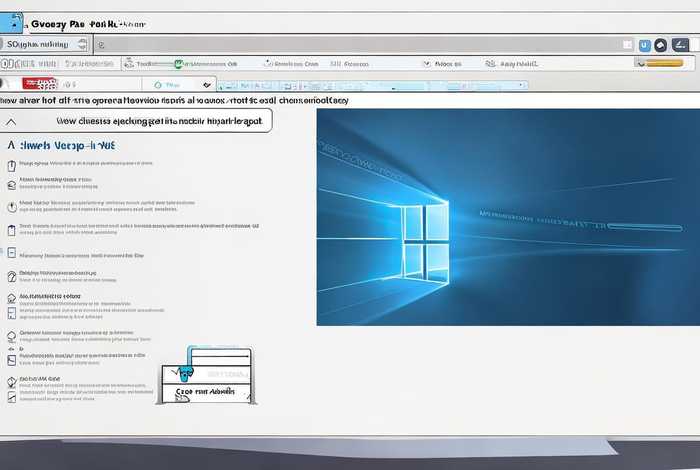Screen dimensions: 700x470
Task: Click the question mark icon in the left list
Action: [x=12, y=277]
